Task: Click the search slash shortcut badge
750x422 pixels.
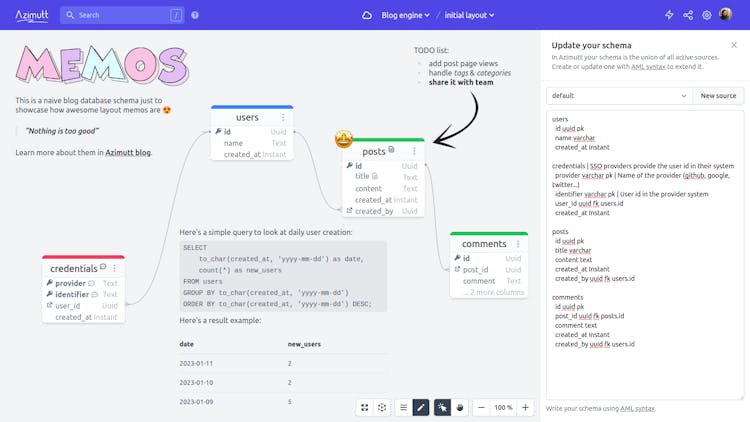Action: [176, 15]
